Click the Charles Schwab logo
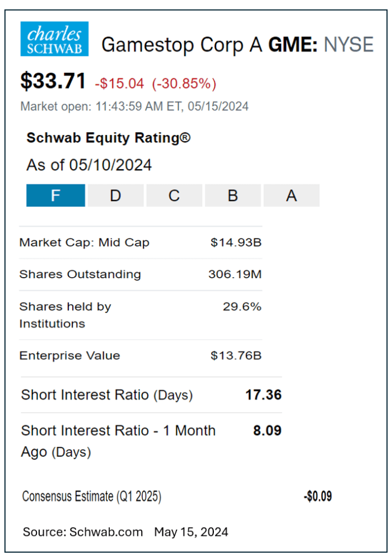The height and width of the screenshot is (556, 392). (54, 39)
